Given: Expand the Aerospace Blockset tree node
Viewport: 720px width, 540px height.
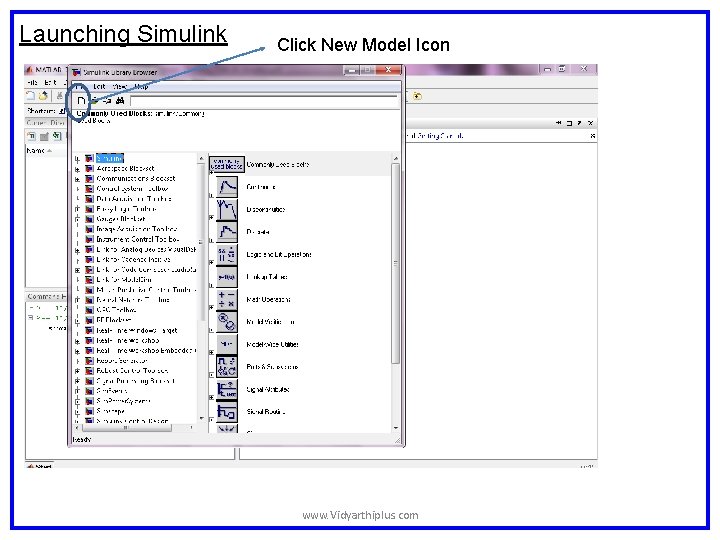Looking at the screenshot, I should click(77, 169).
